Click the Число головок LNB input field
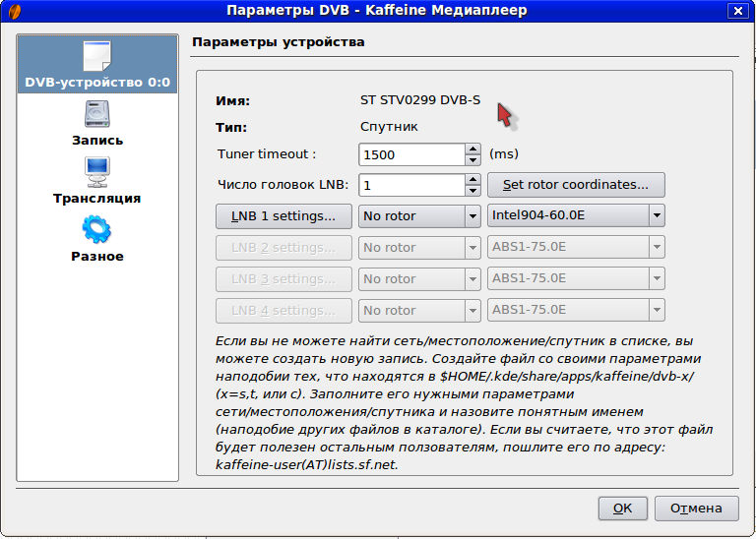This screenshot has width=756, height=539. tap(410, 185)
